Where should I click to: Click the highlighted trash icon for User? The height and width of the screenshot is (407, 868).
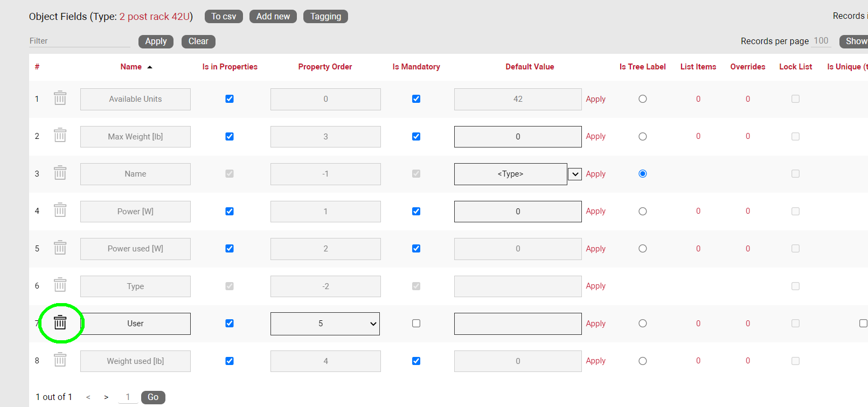[60, 323]
